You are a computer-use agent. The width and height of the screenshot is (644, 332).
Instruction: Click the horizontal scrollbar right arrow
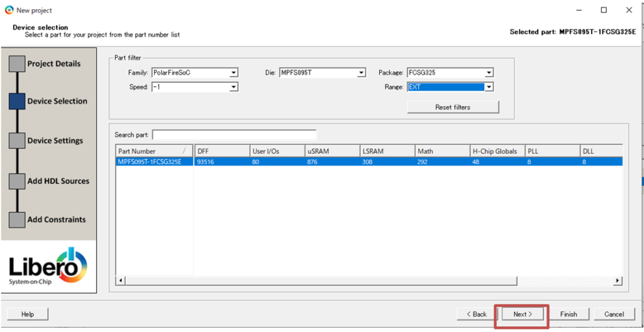point(618,280)
